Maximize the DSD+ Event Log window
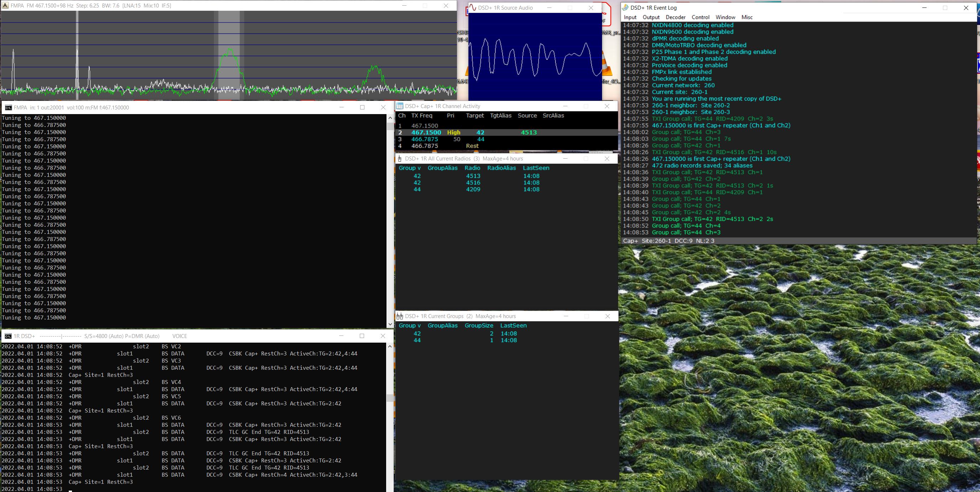The width and height of the screenshot is (980, 492). [945, 7]
